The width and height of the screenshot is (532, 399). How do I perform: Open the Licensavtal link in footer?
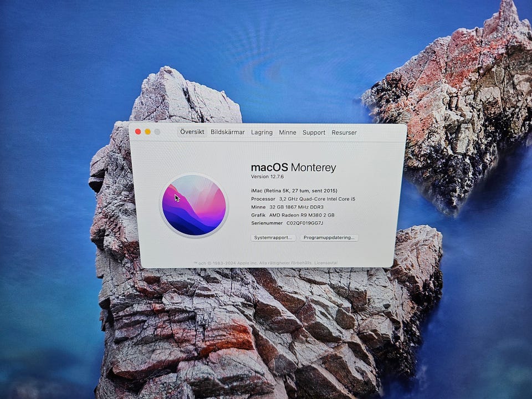pos(326,263)
